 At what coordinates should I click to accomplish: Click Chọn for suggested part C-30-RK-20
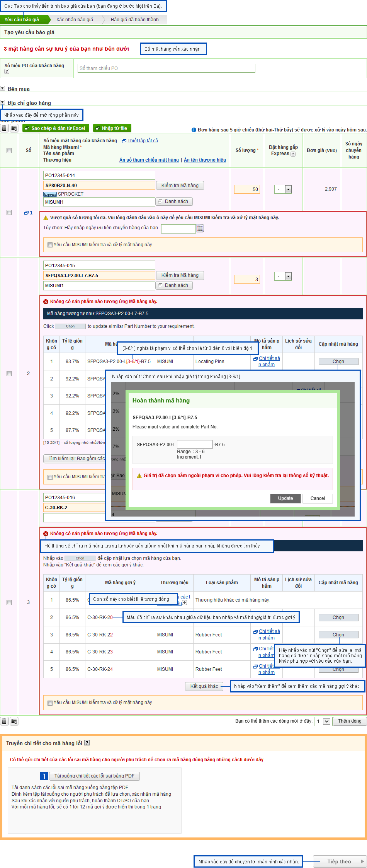(x=338, y=617)
